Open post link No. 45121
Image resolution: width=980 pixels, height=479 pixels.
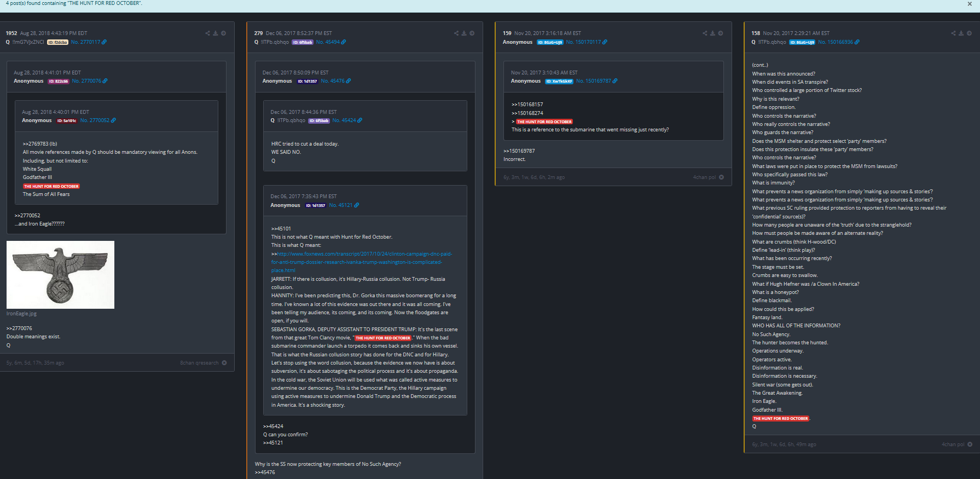(x=341, y=205)
